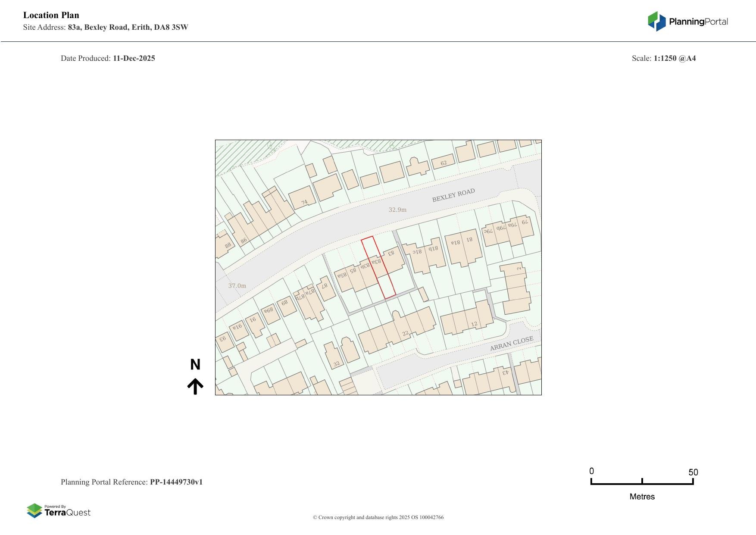Click the TerraQuest layered logo icon
The width and height of the screenshot is (756, 535).
[34, 511]
